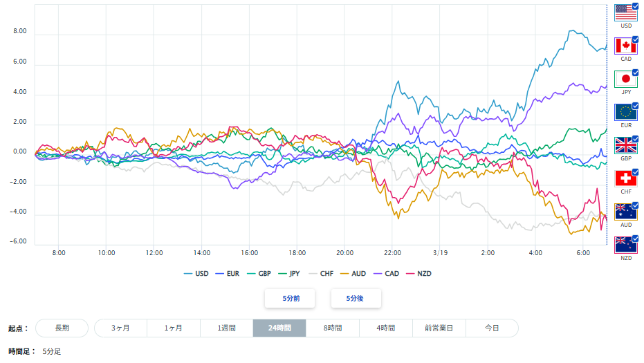
Task: Select the 3ヶ月 period tab
Action: [x=120, y=328]
